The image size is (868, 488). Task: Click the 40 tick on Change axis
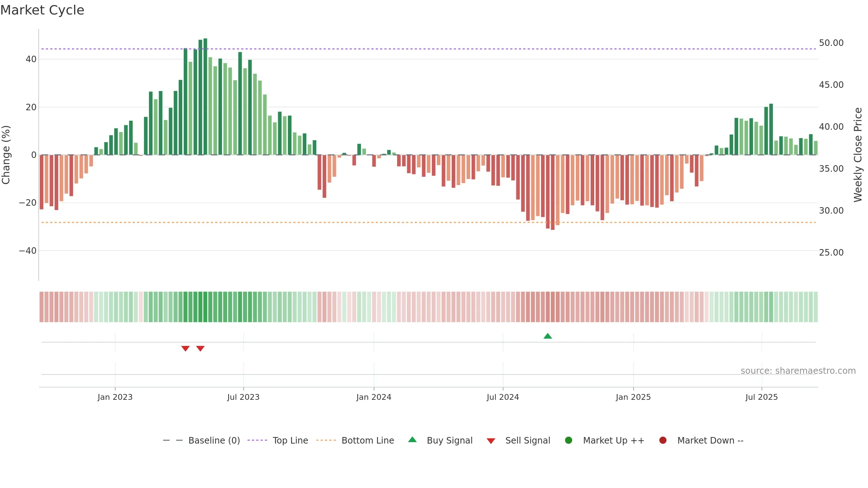coord(31,59)
